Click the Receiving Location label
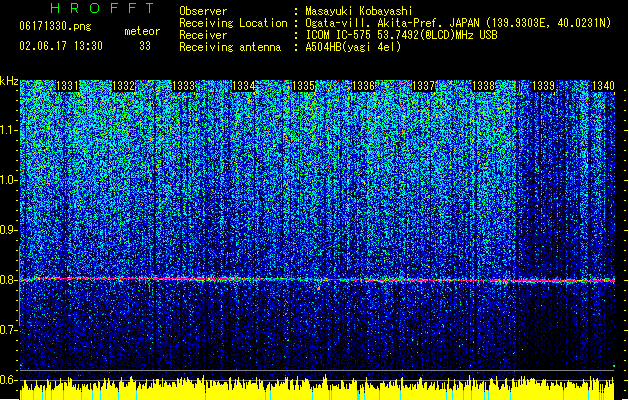 click(x=233, y=23)
